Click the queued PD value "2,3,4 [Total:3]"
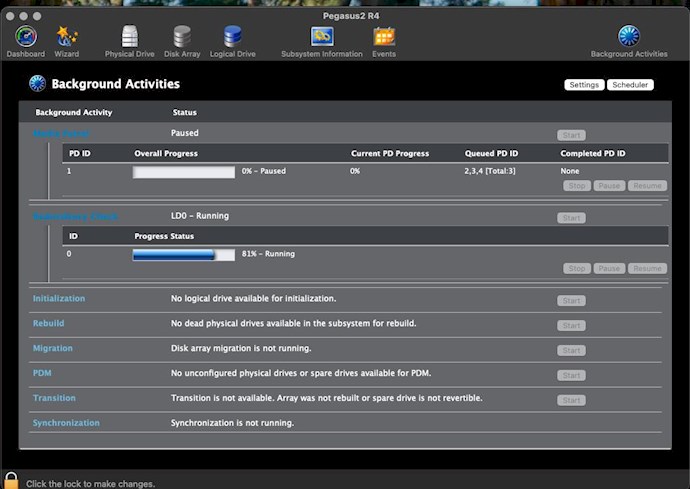The image size is (690, 489). click(490, 171)
